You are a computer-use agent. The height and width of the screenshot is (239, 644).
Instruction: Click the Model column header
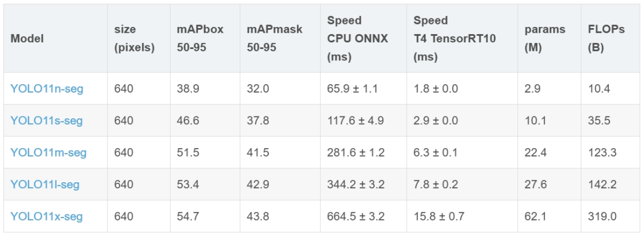click(27, 38)
